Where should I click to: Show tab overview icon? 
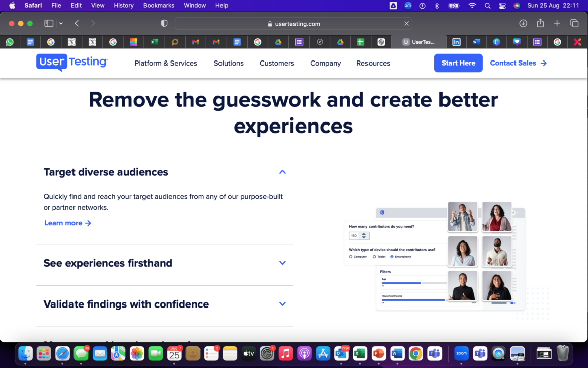[574, 23]
